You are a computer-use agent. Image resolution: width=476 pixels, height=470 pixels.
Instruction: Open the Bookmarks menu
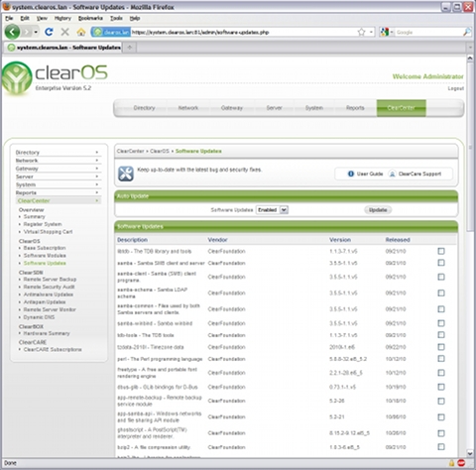[90, 18]
